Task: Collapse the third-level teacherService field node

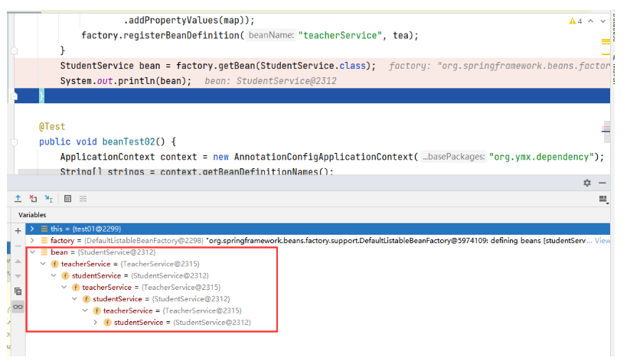Action: [64, 287]
